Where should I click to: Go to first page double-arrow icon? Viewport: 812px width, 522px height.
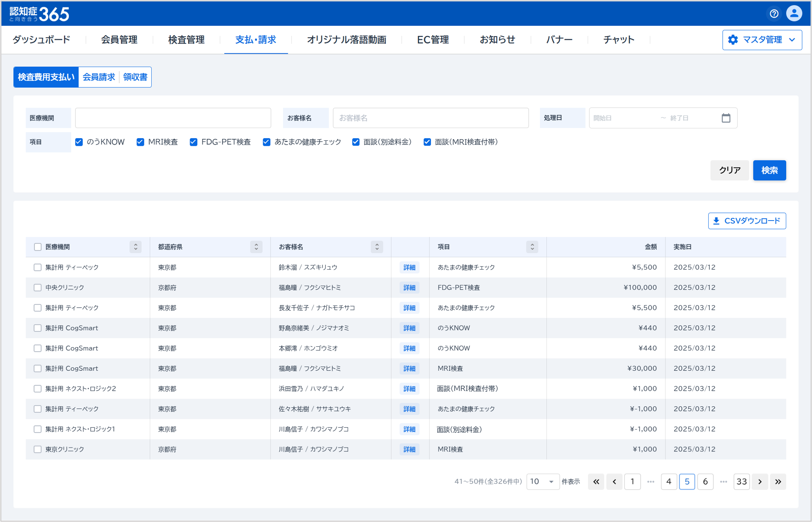(596, 482)
